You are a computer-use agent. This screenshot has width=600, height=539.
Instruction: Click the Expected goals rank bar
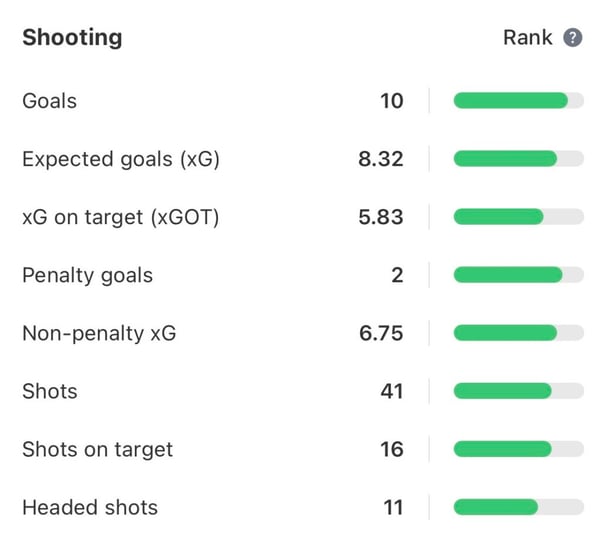coord(518,159)
